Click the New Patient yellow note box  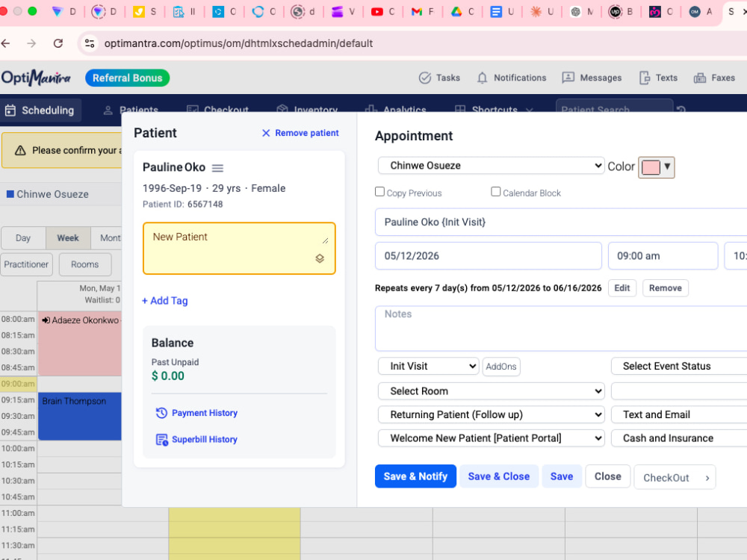pos(239,249)
